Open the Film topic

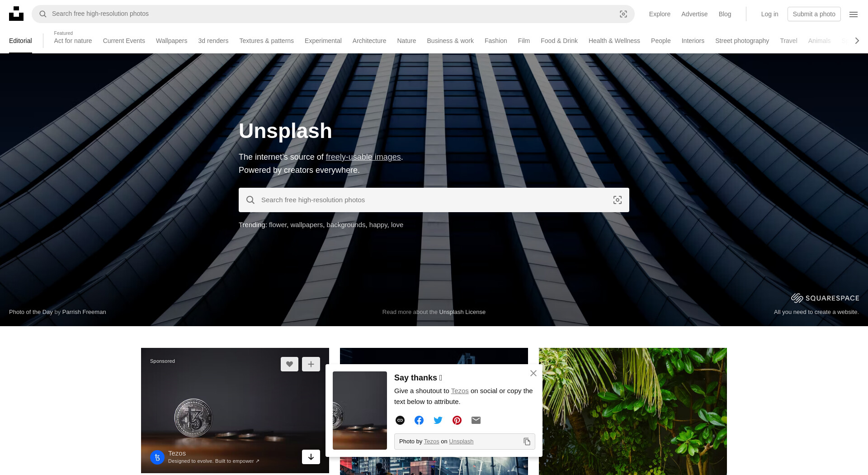point(524,41)
